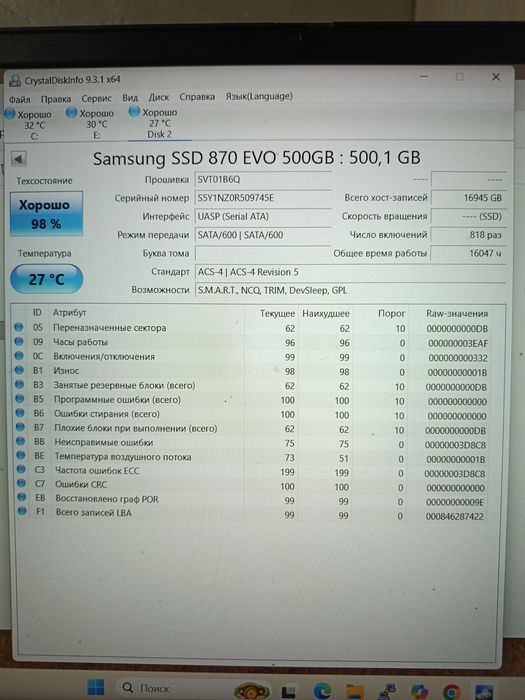Screen dimensions: 525x700
Task: Click the Атрибут column header
Action: tap(70, 312)
